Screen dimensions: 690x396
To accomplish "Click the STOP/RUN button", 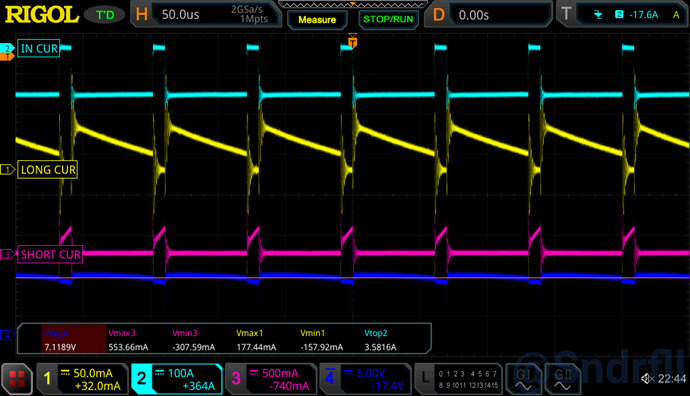I will pyautogui.click(x=388, y=20).
